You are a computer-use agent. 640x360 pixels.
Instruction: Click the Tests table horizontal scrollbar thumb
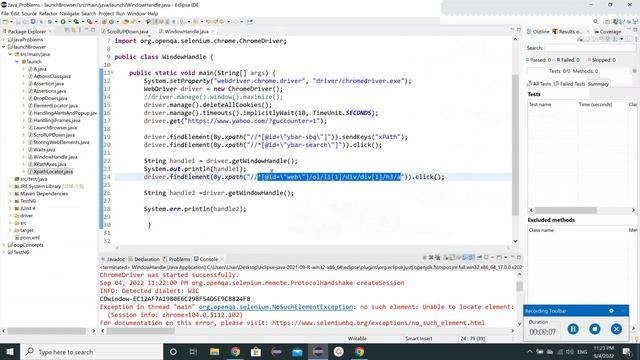[x=566, y=210]
